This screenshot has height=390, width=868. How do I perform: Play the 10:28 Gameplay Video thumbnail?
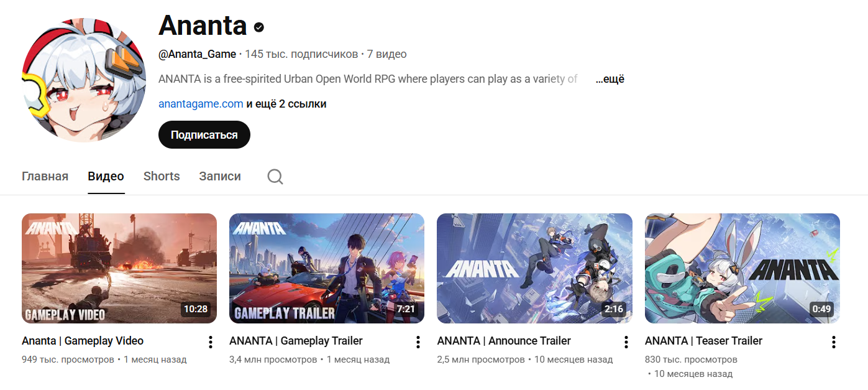pyautogui.click(x=119, y=268)
